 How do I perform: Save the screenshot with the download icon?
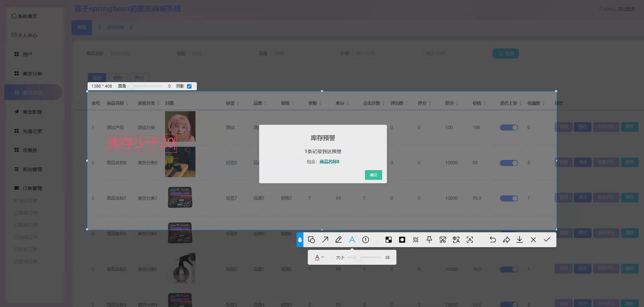coord(520,240)
